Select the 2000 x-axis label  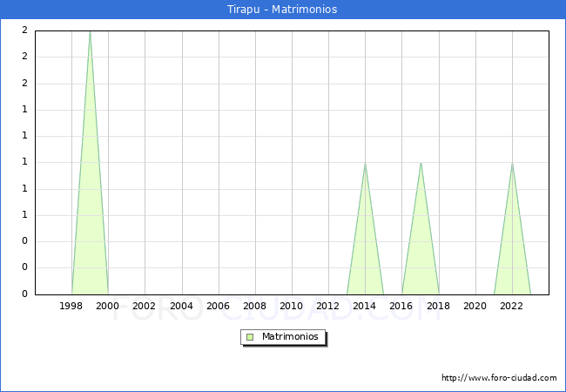107,306
